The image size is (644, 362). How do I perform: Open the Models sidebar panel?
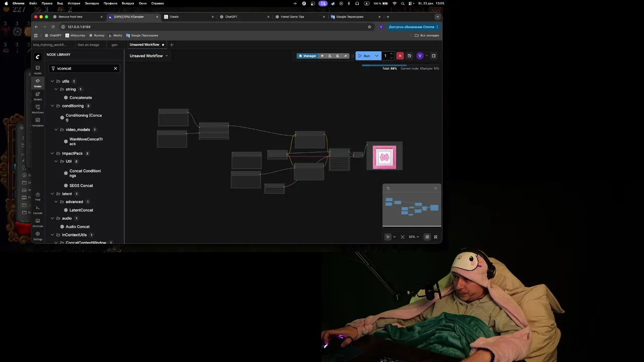pos(38,96)
